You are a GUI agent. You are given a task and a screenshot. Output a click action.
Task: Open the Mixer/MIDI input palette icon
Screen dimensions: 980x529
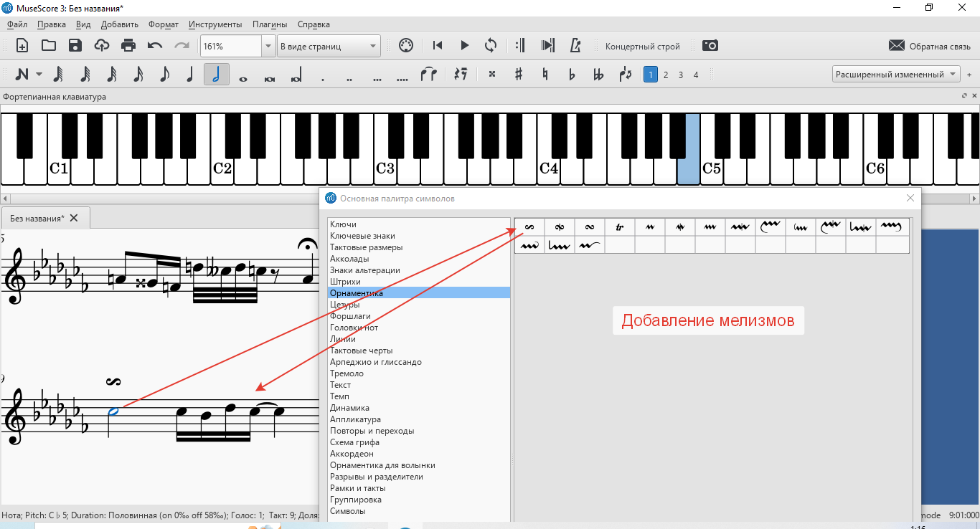pyautogui.click(x=405, y=46)
